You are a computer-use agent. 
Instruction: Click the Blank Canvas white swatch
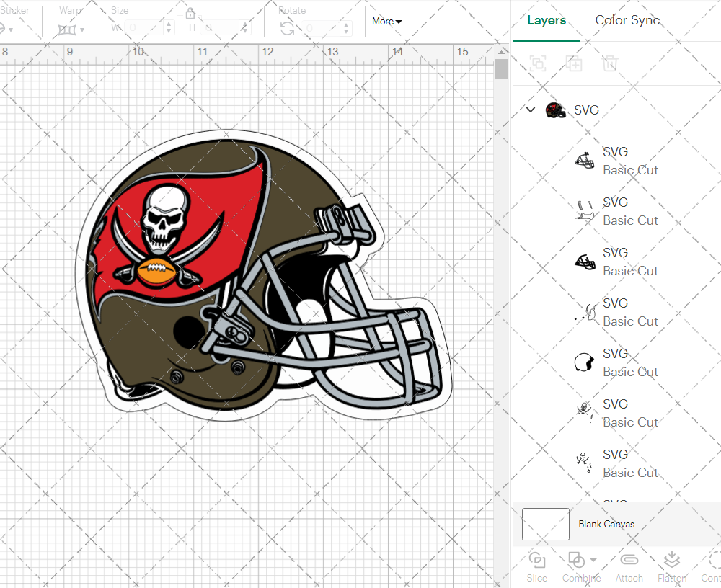[545, 524]
